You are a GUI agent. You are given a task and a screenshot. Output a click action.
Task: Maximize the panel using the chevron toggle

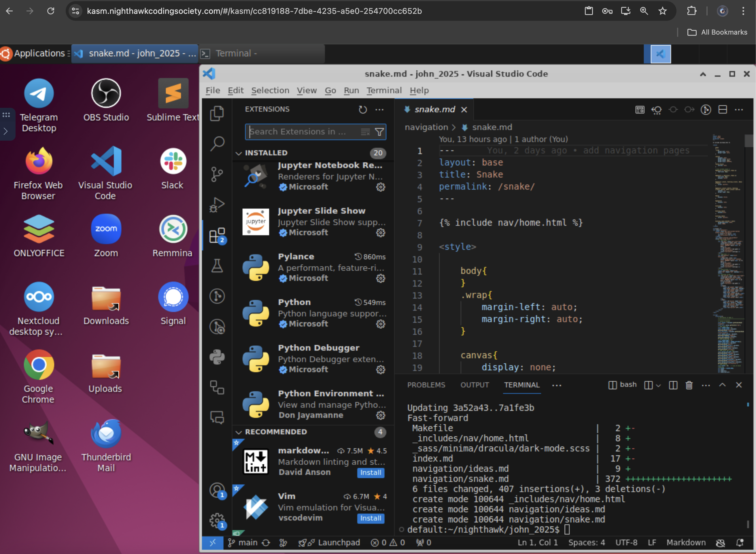[x=723, y=385]
